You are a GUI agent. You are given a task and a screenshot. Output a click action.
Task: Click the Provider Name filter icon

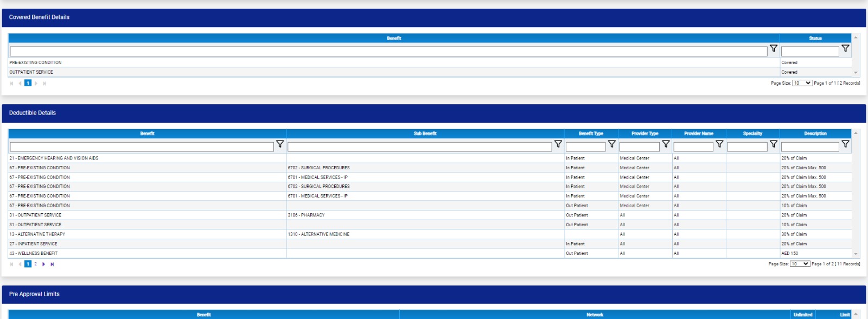click(719, 144)
